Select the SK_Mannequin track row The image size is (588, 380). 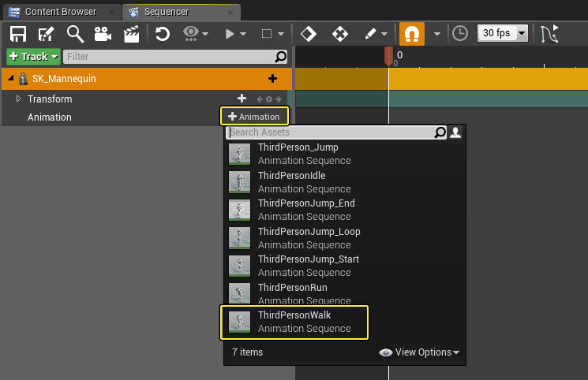point(147,79)
